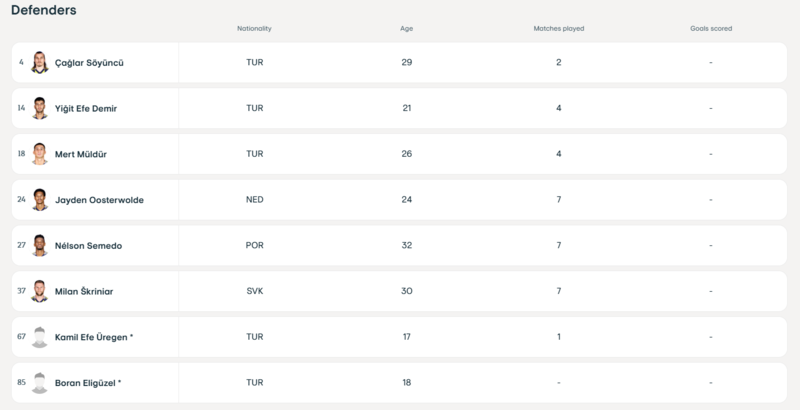Open Çağlar Söyüncü's player profile link
800x410 pixels.
88,62
